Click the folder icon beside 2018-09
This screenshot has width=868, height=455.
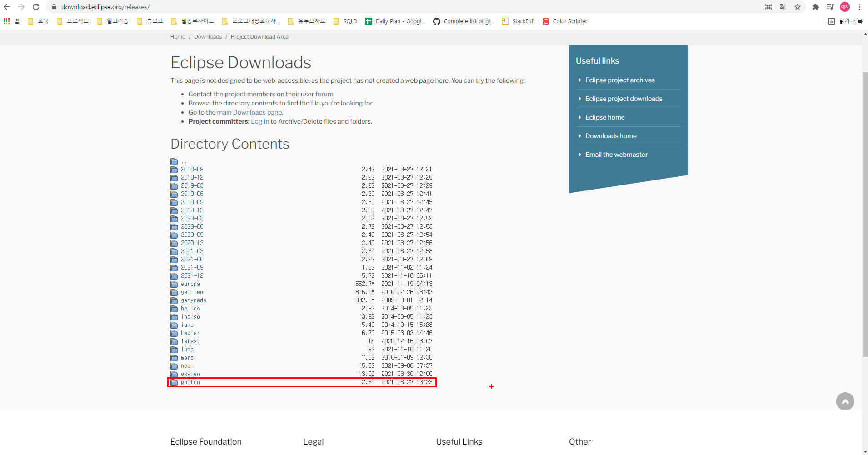point(174,170)
